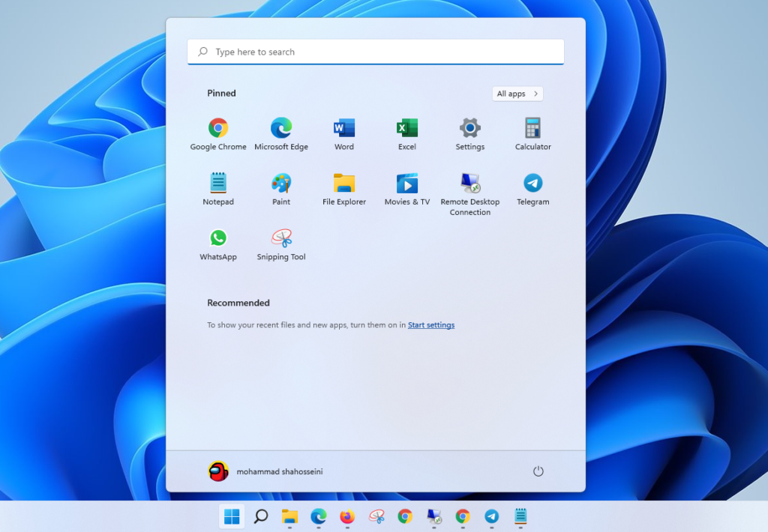Click the power button in the Start menu
The height and width of the screenshot is (532, 768).
(538, 471)
